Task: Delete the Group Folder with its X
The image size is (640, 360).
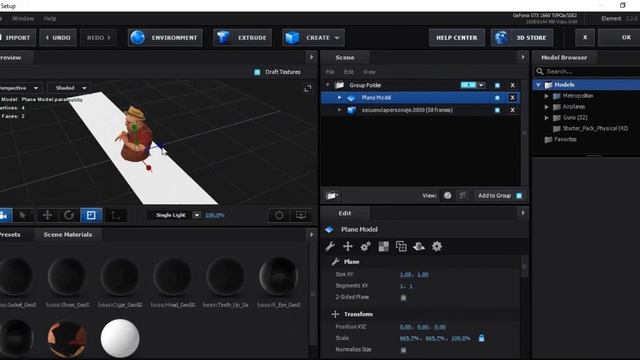Action: coord(512,85)
